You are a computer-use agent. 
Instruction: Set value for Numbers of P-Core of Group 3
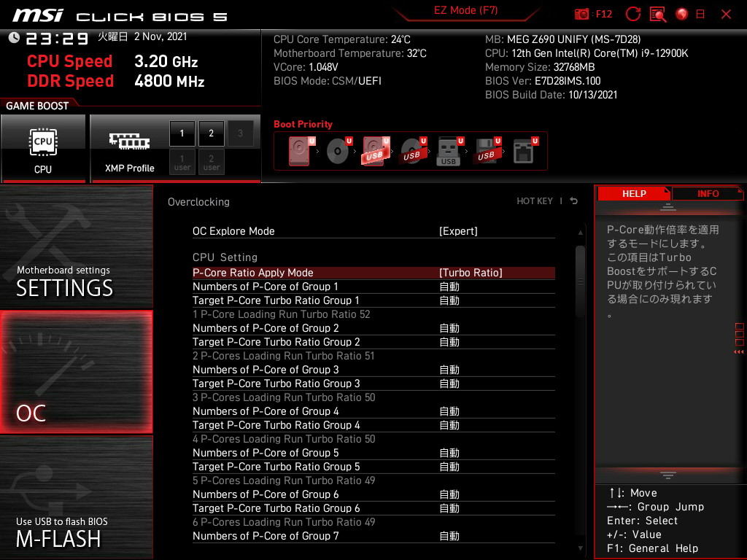coord(449,369)
